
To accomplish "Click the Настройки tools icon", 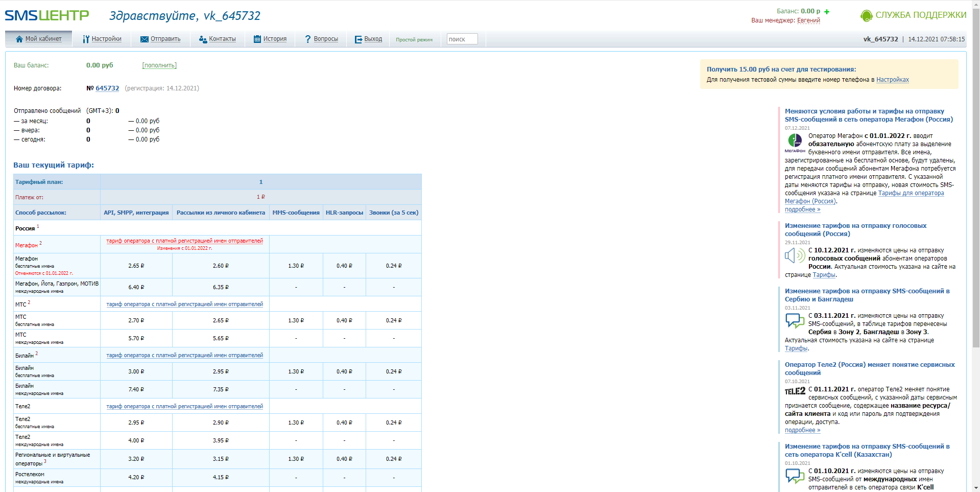I will coord(86,39).
